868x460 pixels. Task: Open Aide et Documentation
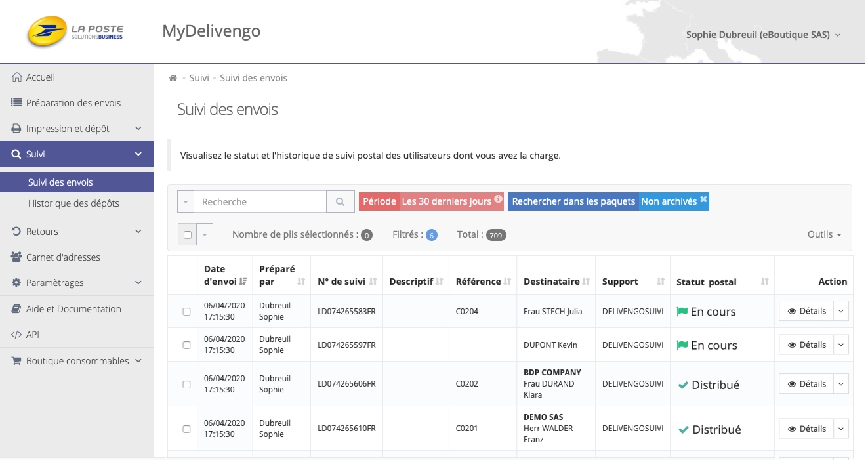[x=77, y=309]
